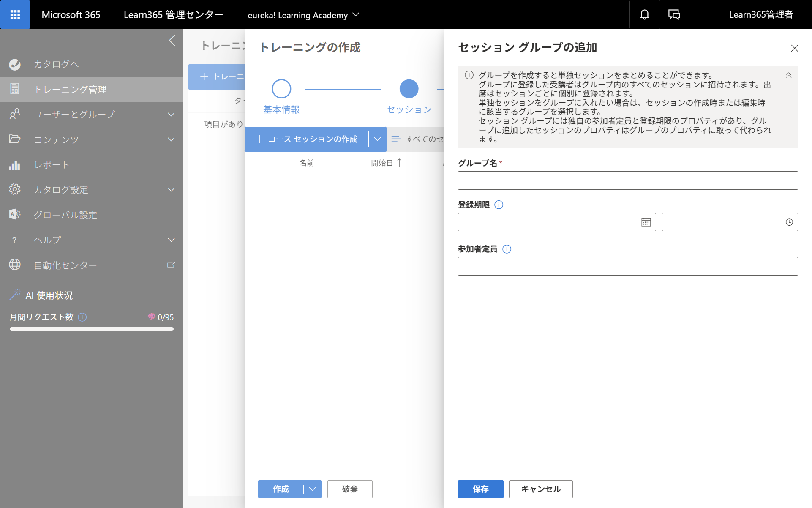
Task: Expand the ユーザーとグループ menu chevron
Action: 171,115
